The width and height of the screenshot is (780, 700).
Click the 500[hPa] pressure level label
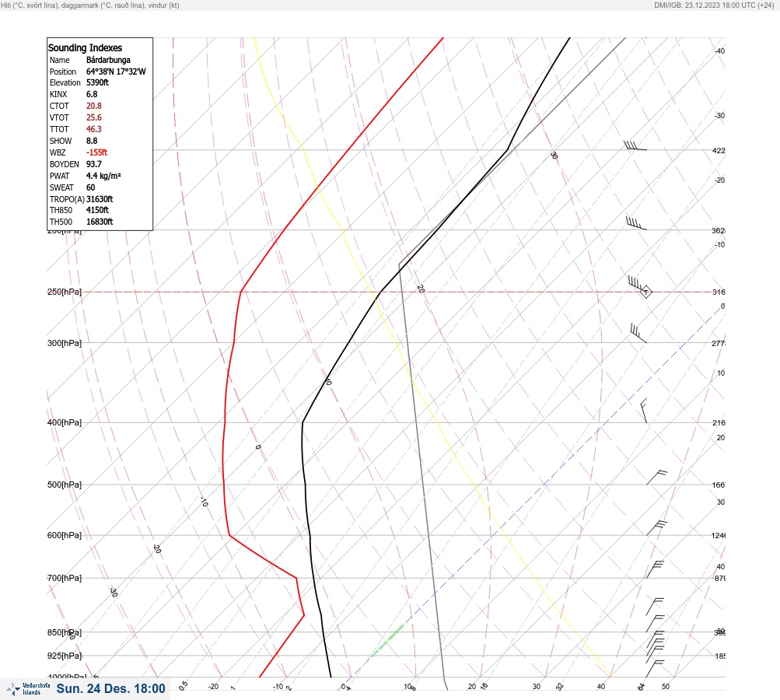pos(65,485)
